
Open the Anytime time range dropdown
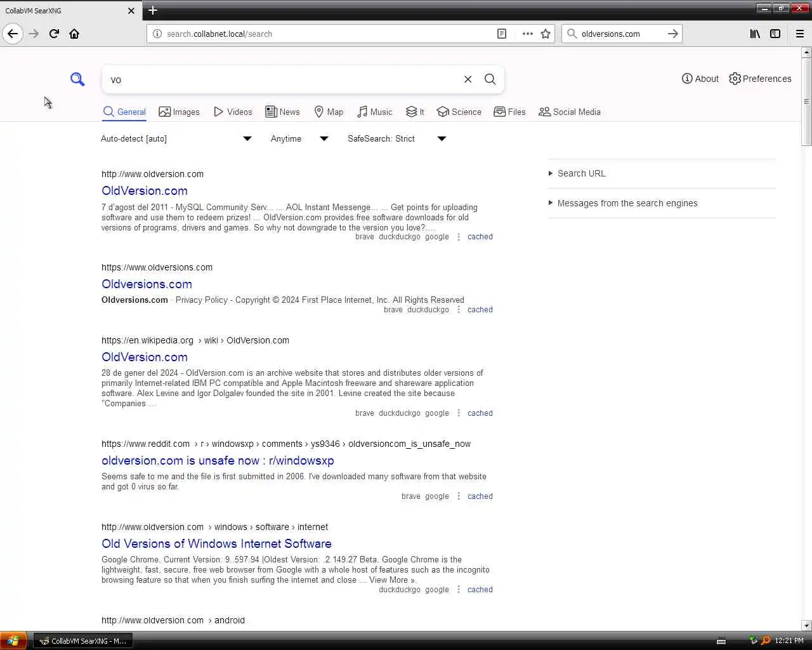(x=299, y=138)
